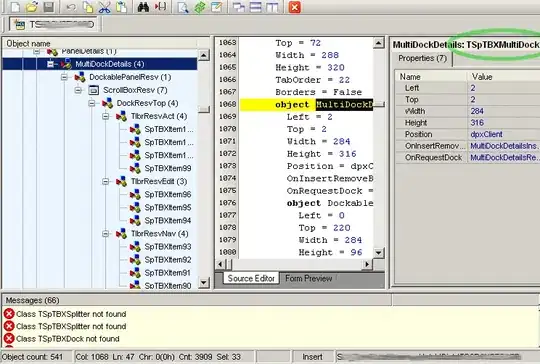Click the red X close toolbar icon
The height and width of the screenshot is (364, 540).
click(295, 7)
